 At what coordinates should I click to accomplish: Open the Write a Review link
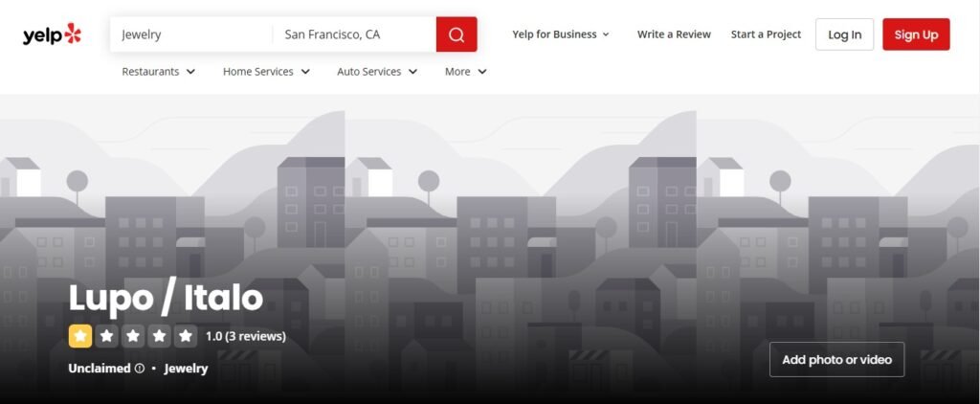(x=674, y=34)
